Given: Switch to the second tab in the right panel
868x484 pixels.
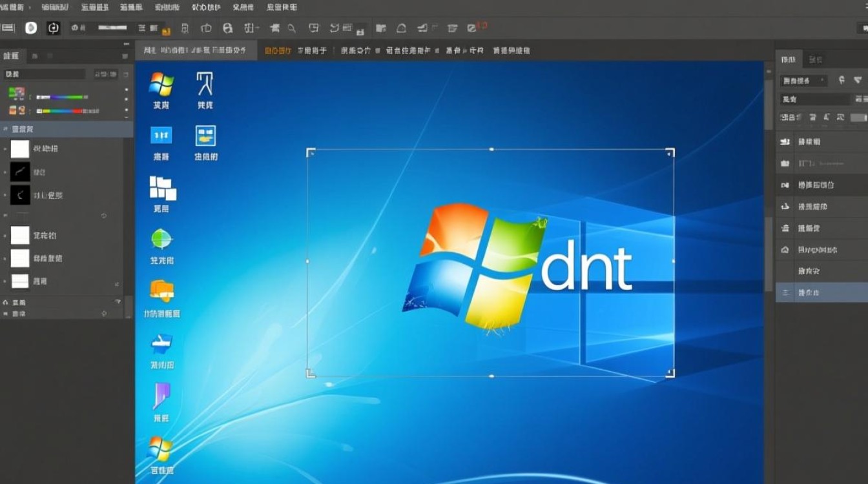Looking at the screenshot, I should coord(815,60).
